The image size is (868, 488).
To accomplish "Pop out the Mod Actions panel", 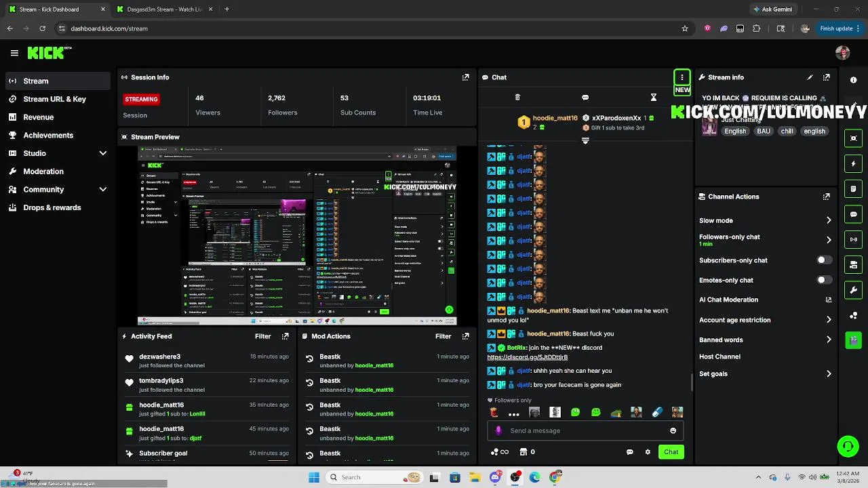I will pyautogui.click(x=465, y=336).
